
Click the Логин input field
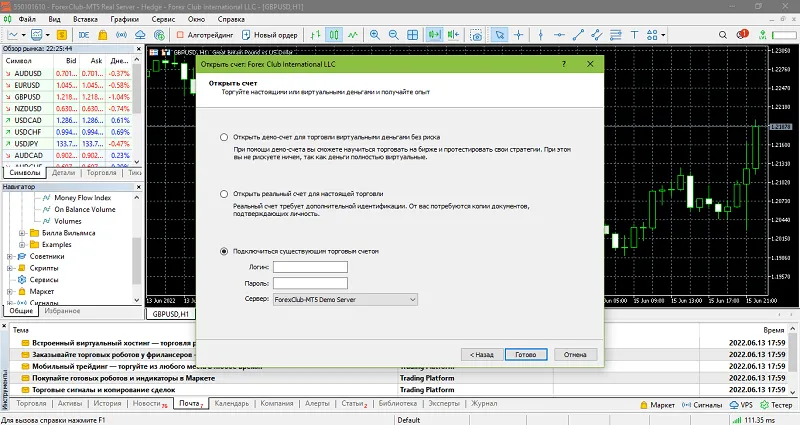click(x=310, y=267)
